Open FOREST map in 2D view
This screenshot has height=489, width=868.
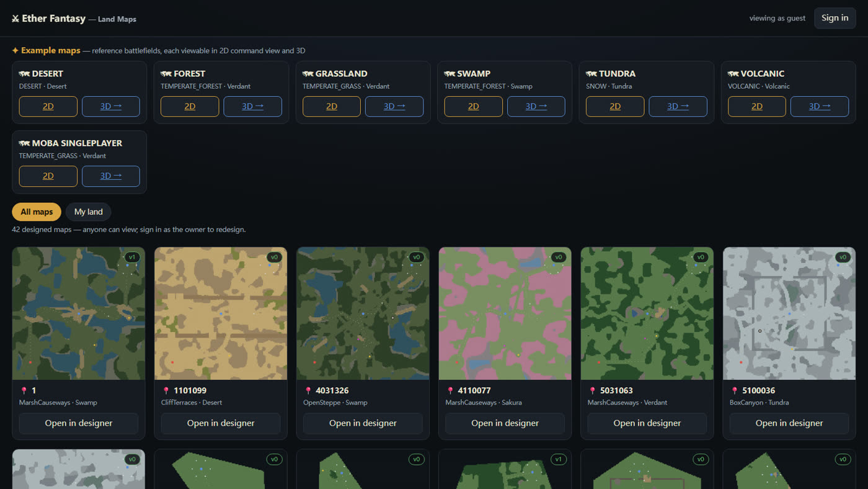pos(190,106)
